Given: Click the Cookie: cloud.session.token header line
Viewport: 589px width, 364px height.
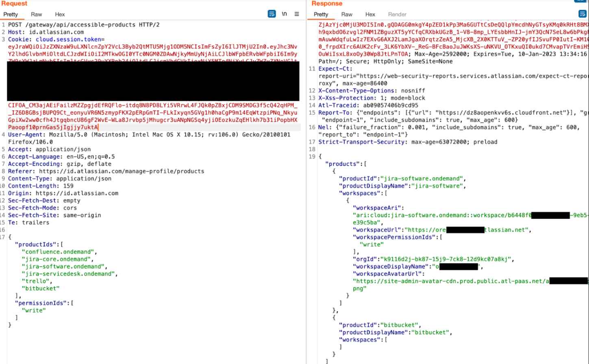Looking at the screenshot, I should click(56, 39).
